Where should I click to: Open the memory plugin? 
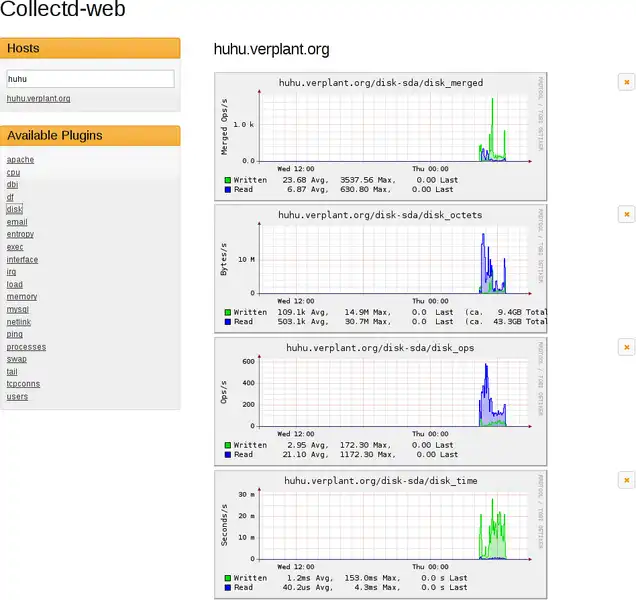pos(22,297)
